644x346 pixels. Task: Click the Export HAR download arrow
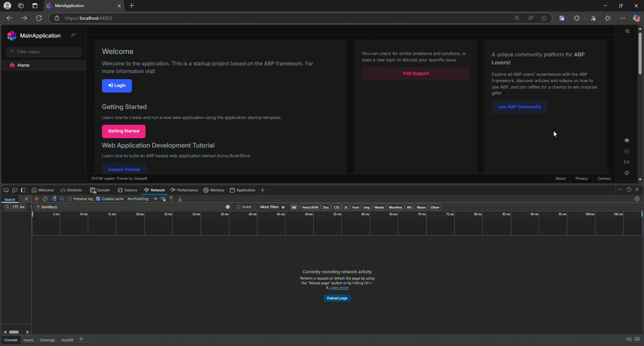(x=180, y=199)
